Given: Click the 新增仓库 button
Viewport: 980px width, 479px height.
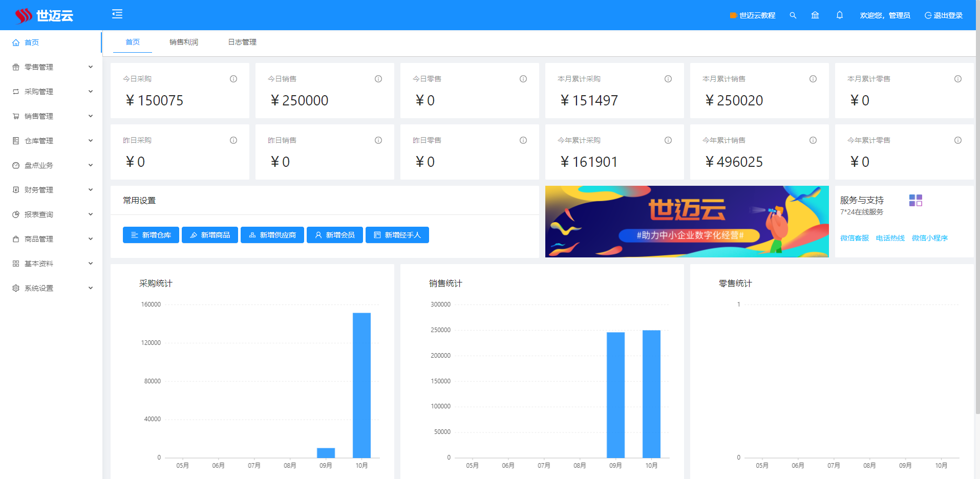Looking at the screenshot, I should [x=151, y=235].
